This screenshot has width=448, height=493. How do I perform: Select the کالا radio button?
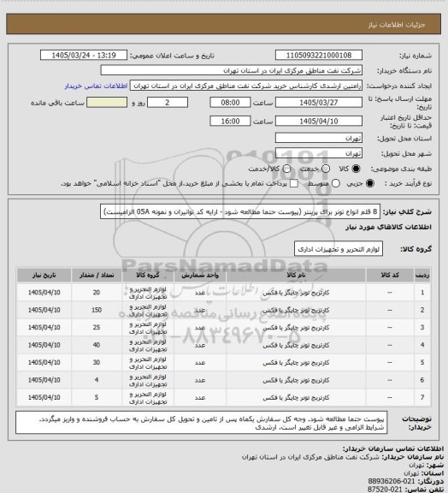coord(356,169)
